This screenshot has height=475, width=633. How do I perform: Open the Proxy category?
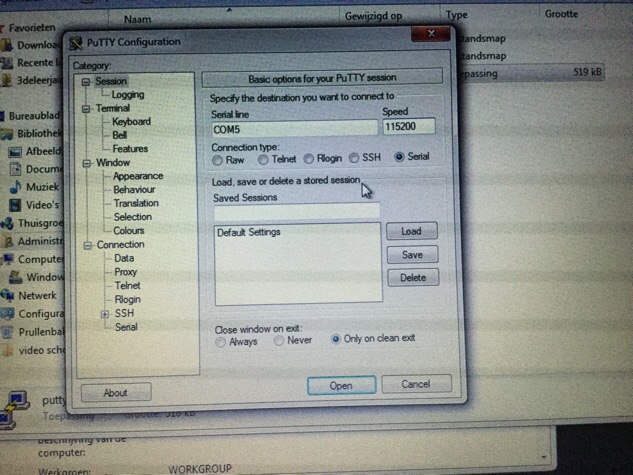point(126,272)
